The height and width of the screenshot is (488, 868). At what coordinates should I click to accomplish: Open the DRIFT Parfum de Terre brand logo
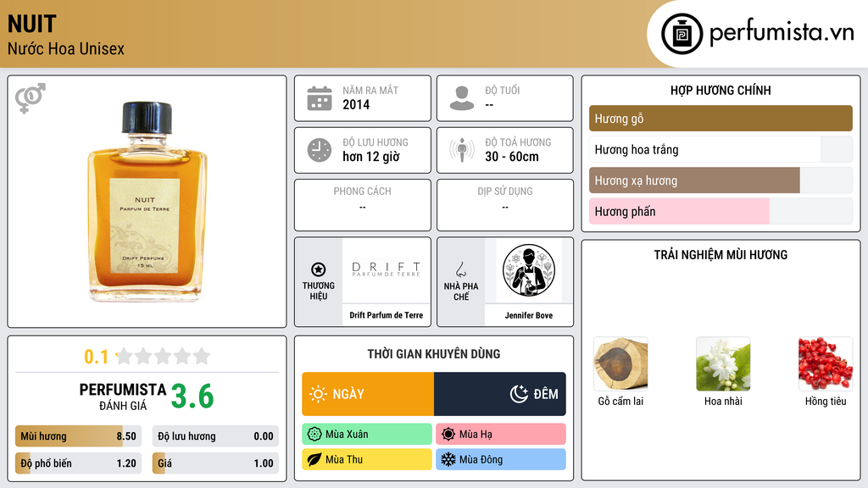[x=387, y=269]
